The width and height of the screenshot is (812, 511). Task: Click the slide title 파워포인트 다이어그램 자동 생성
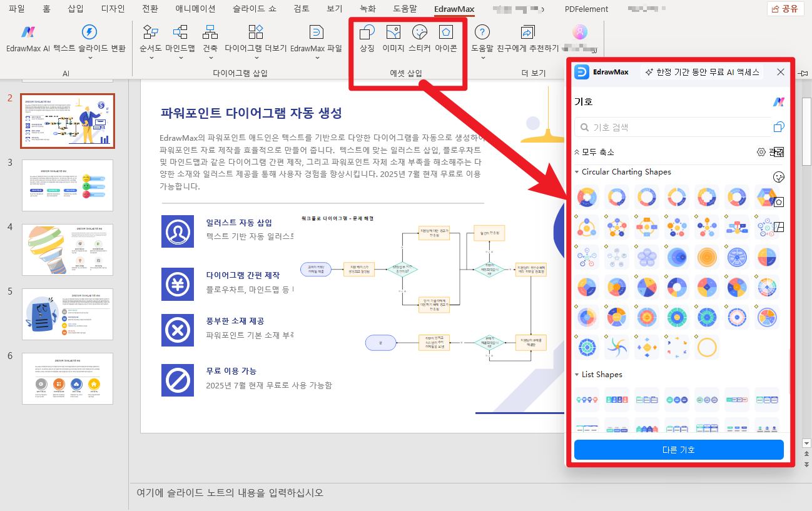tap(251, 113)
